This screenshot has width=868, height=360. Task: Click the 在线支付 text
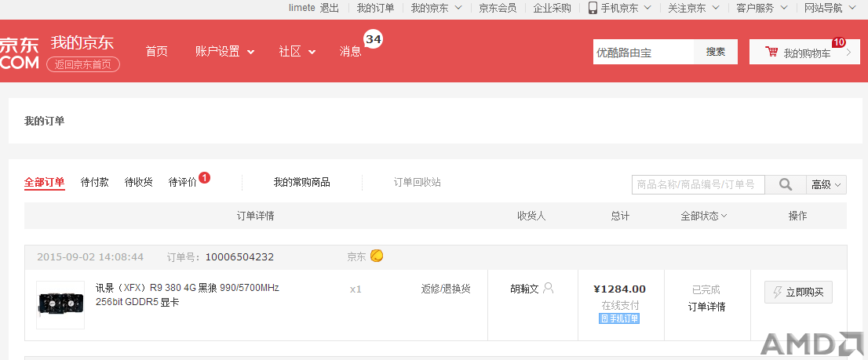click(x=621, y=305)
